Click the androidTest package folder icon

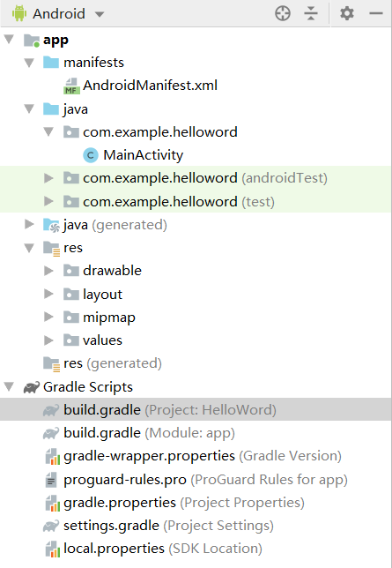point(71,178)
